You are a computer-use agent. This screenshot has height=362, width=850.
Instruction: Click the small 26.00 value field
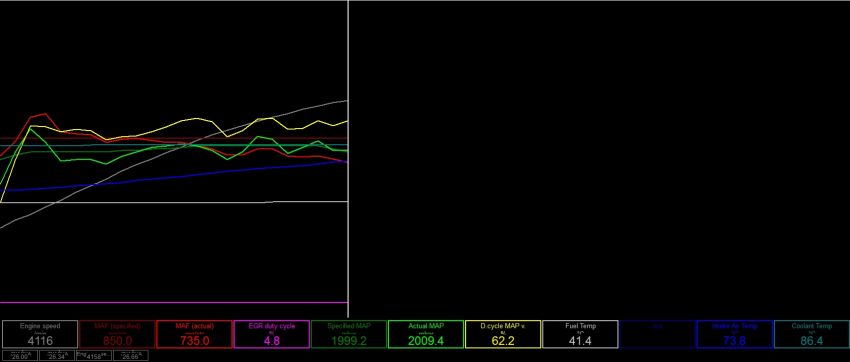tap(19, 355)
